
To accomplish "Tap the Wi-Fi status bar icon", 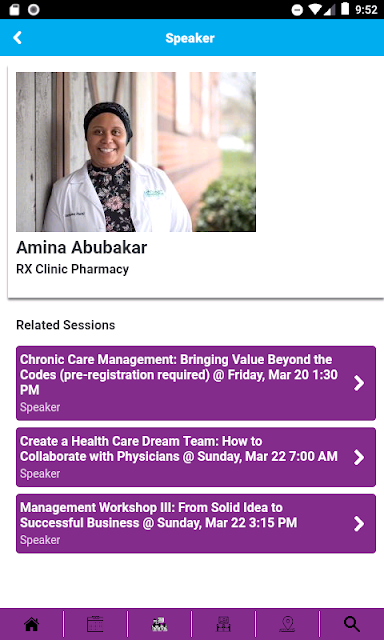I will (x=315, y=9).
